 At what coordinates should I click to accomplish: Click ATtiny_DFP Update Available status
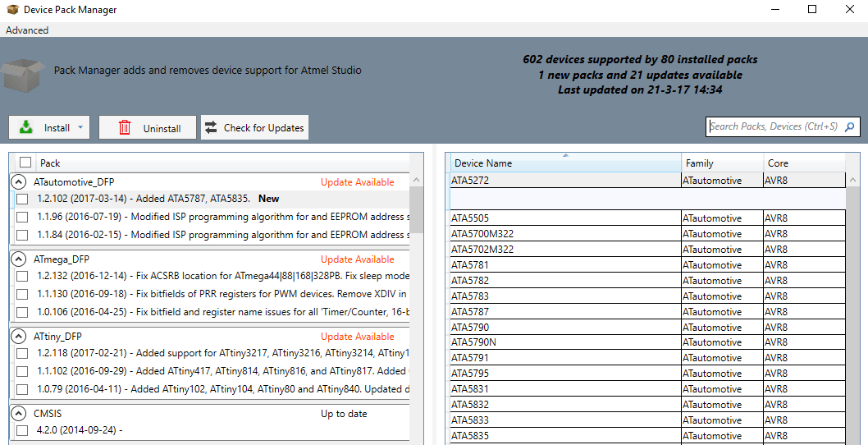pos(358,336)
